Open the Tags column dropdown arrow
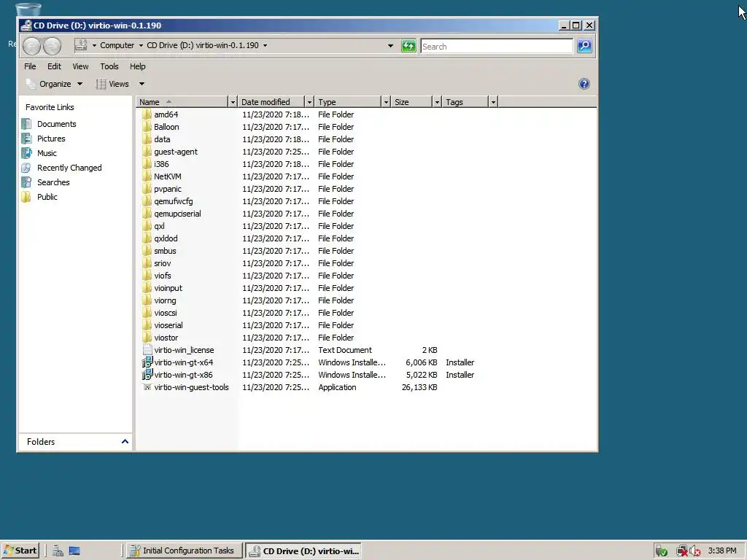This screenshot has height=560, width=747. tap(493, 102)
